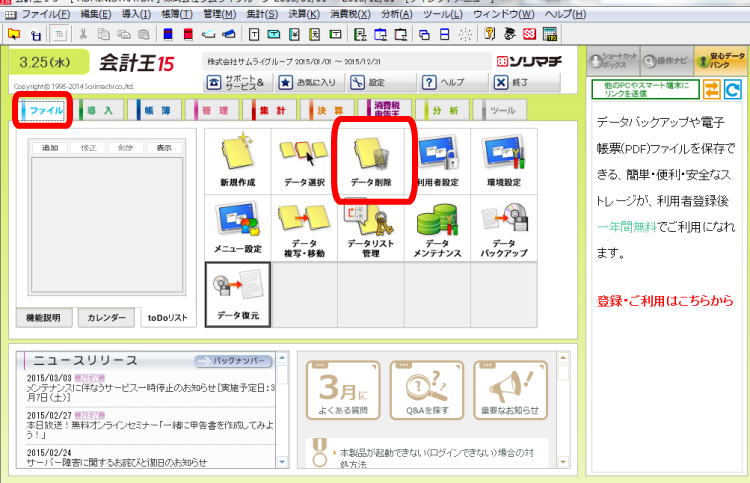This screenshot has width=750, height=483.
Task: Click the メニュー設定 icon
Action: tap(237, 227)
